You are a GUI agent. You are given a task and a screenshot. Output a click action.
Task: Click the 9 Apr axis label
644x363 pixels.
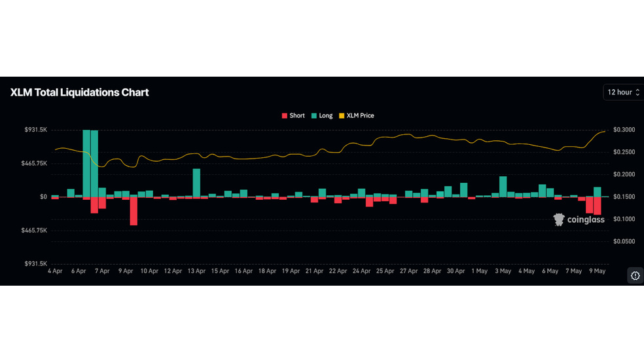click(126, 271)
